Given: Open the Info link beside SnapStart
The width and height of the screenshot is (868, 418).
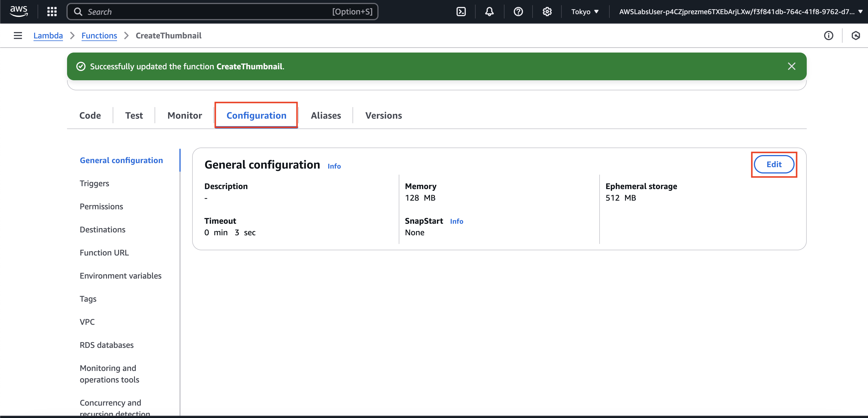Looking at the screenshot, I should [x=456, y=221].
